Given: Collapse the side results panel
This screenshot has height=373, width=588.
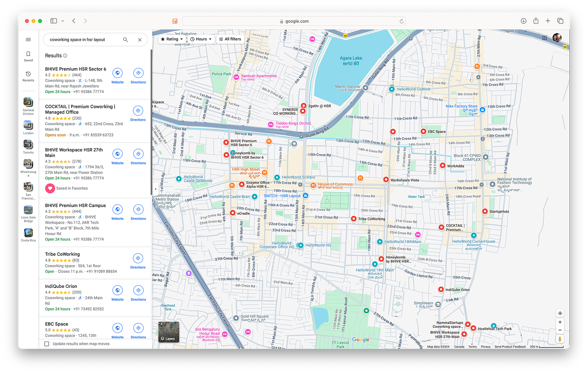Looking at the screenshot, I should click(155, 189).
